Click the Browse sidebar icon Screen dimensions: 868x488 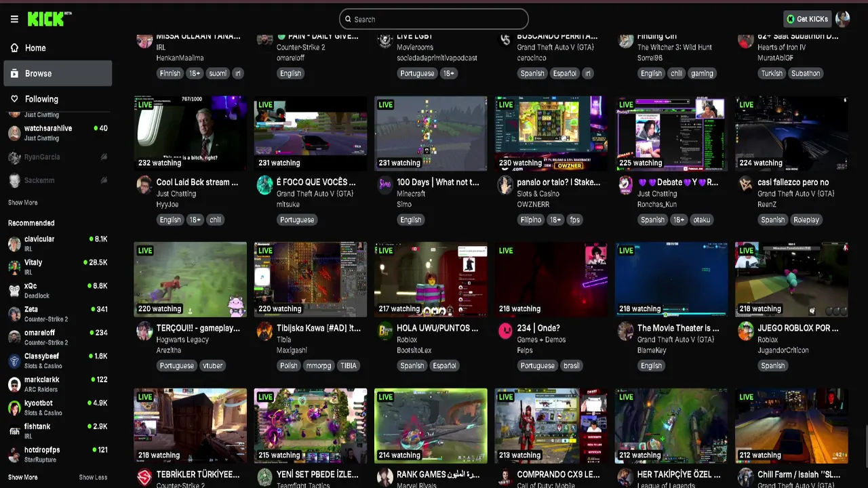(14, 73)
